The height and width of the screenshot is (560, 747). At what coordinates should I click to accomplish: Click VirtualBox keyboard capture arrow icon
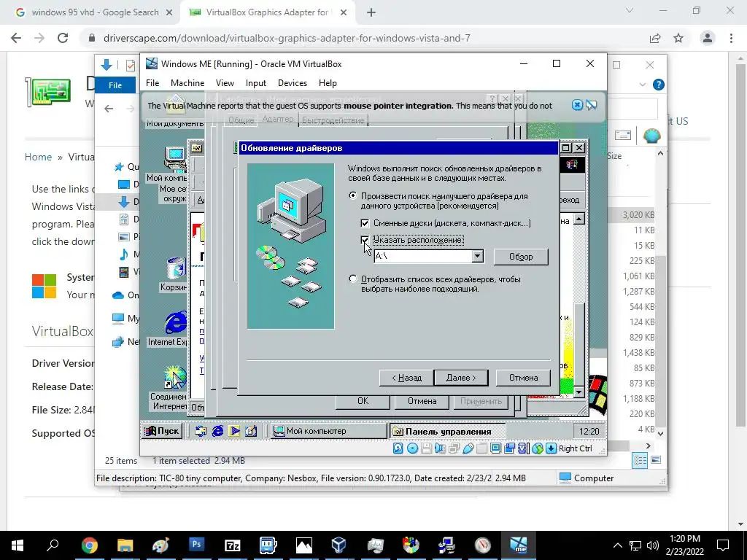pyautogui.click(x=551, y=448)
